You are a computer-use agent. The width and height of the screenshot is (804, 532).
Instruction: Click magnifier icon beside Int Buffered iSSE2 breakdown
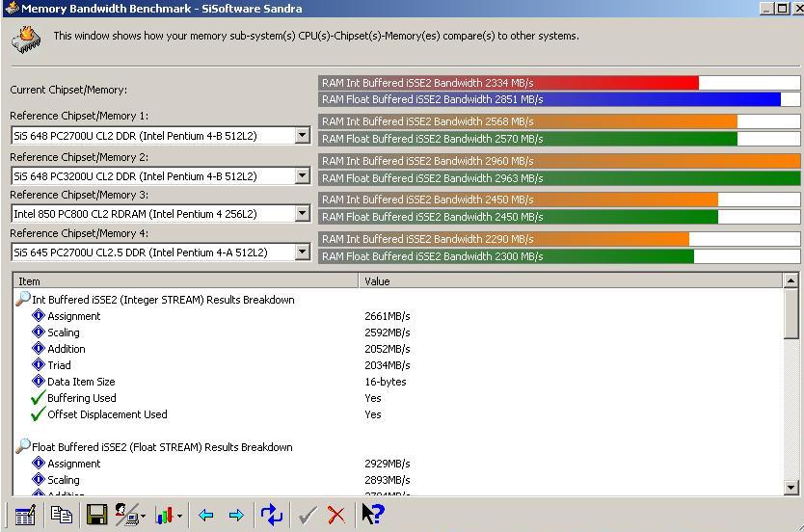23,299
